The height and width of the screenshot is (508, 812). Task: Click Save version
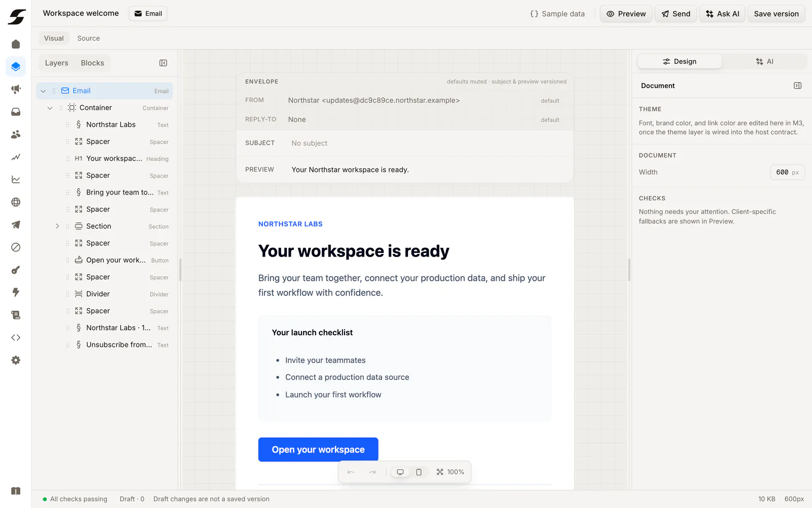[776, 14]
